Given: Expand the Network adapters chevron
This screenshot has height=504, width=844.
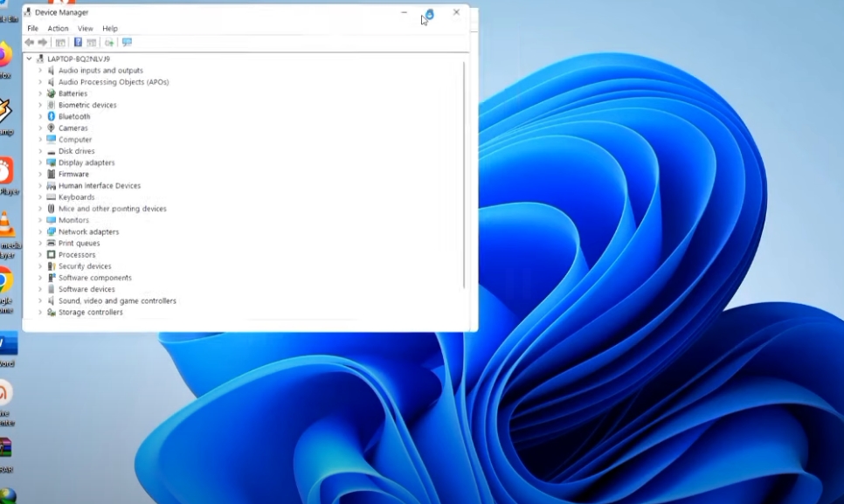Looking at the screenshot, I should 40,231.
